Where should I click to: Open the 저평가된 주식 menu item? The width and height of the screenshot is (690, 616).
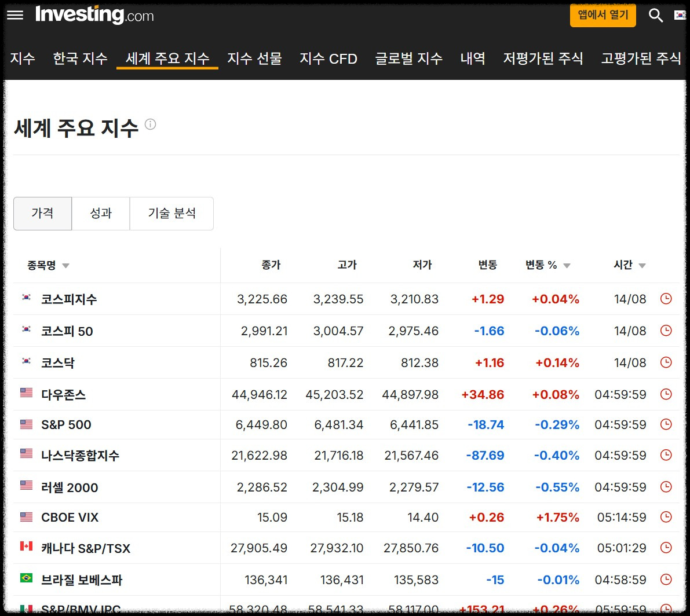pyautogui.click(x=543, y=58)
